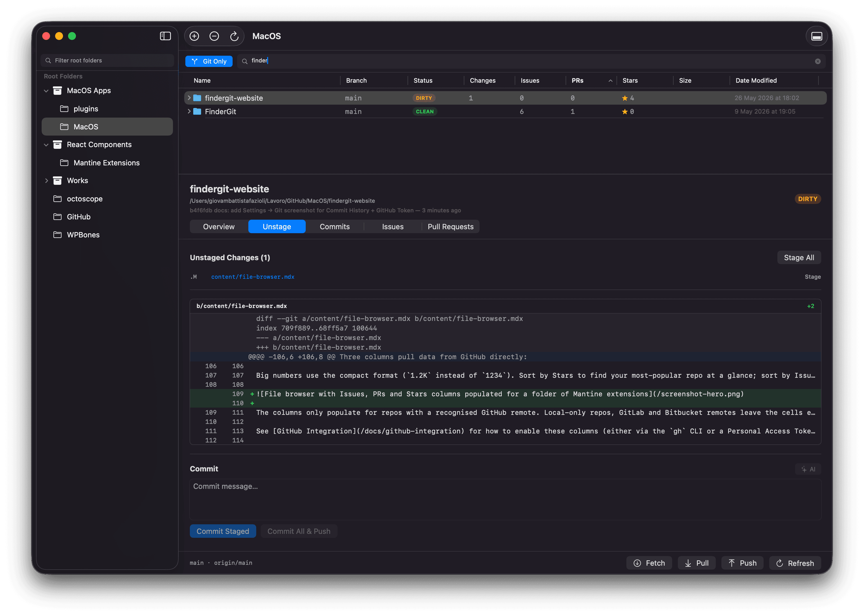Click the +2 additions count in diff
864x616 pixels.
(811, 306)
